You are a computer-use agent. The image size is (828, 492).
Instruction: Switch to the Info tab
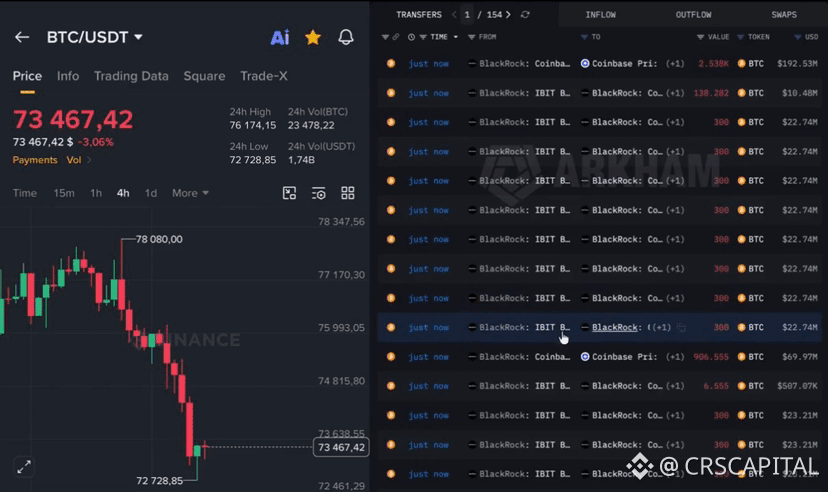point(68,76)
